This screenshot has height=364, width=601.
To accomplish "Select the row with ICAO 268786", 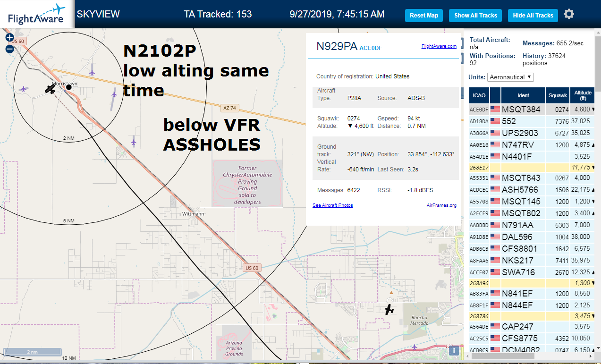I will click(x=533, y=316).
